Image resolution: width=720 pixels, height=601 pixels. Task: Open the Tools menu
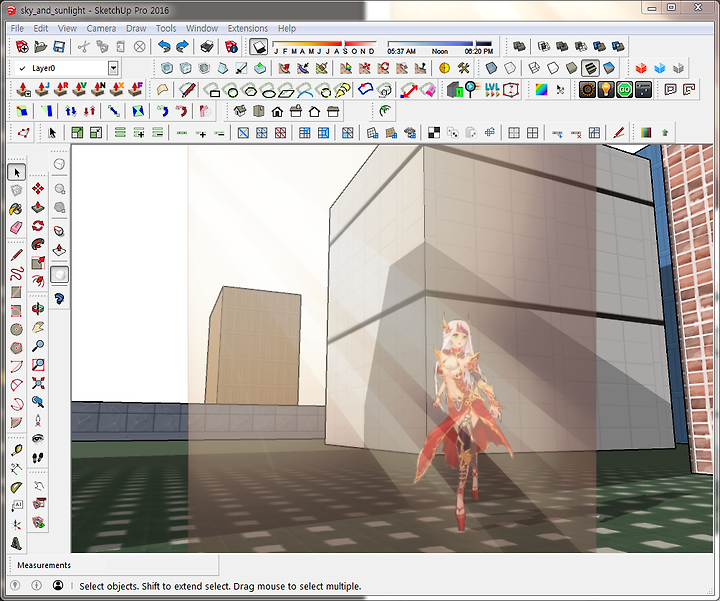point(166,28)
